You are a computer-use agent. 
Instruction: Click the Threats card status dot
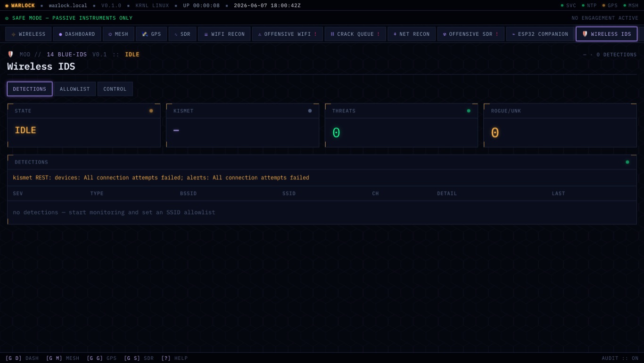tap(469, 111)
